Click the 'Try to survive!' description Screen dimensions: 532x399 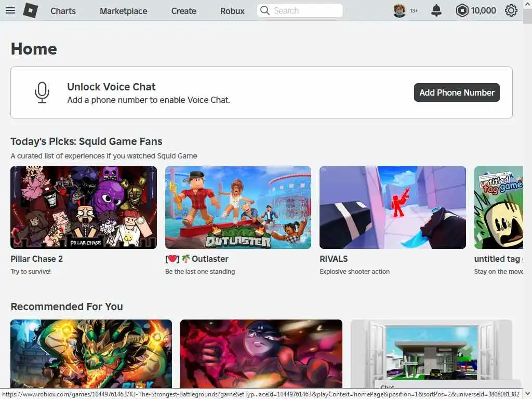point(31,271)
